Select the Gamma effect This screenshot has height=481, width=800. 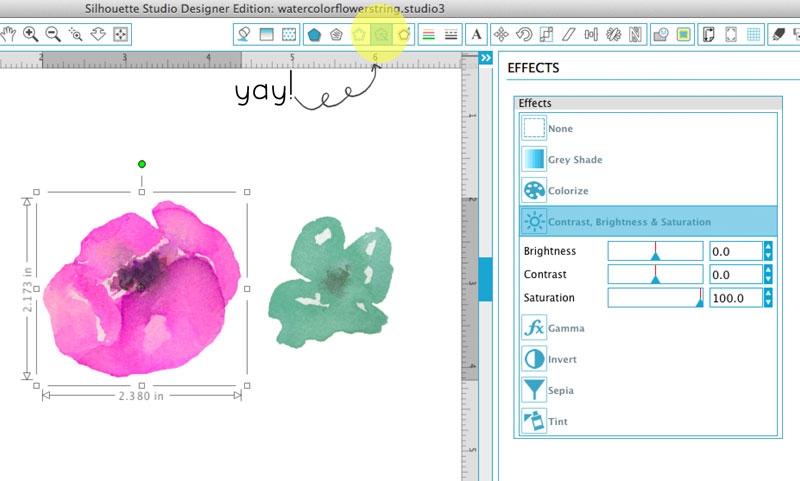pyautogui.click(x=648, y=328)
